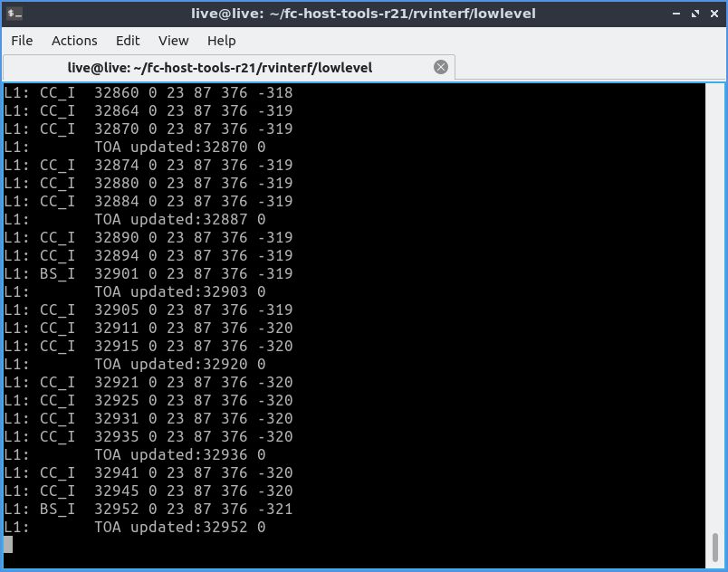Click the terminal icon in title bar

click(14, 14)
